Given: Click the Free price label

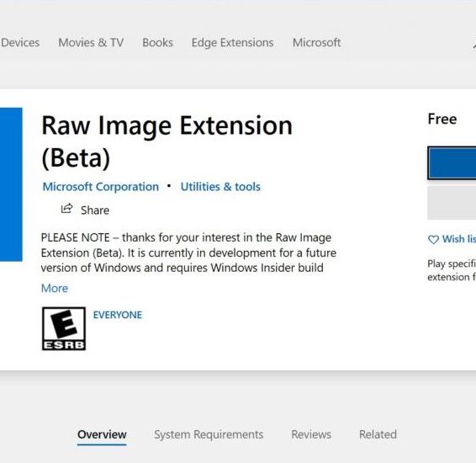Looking at the screenshot, I should point(442,119).
